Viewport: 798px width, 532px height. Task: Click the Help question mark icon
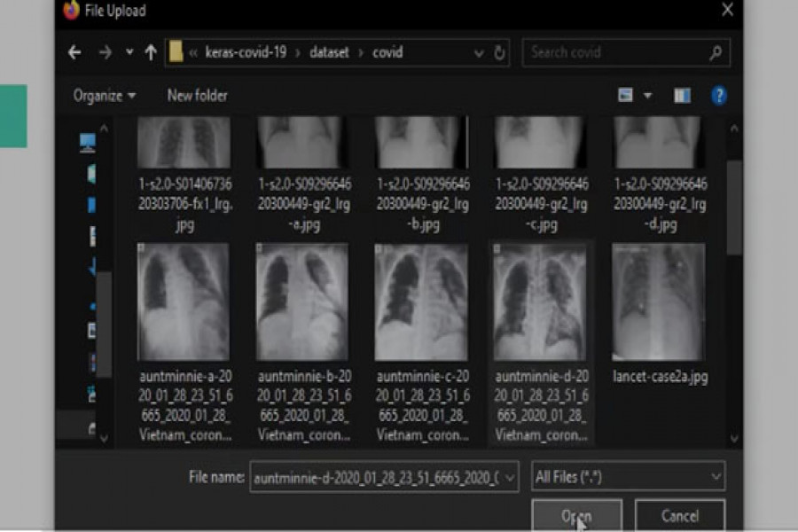[x=719, y=96]
